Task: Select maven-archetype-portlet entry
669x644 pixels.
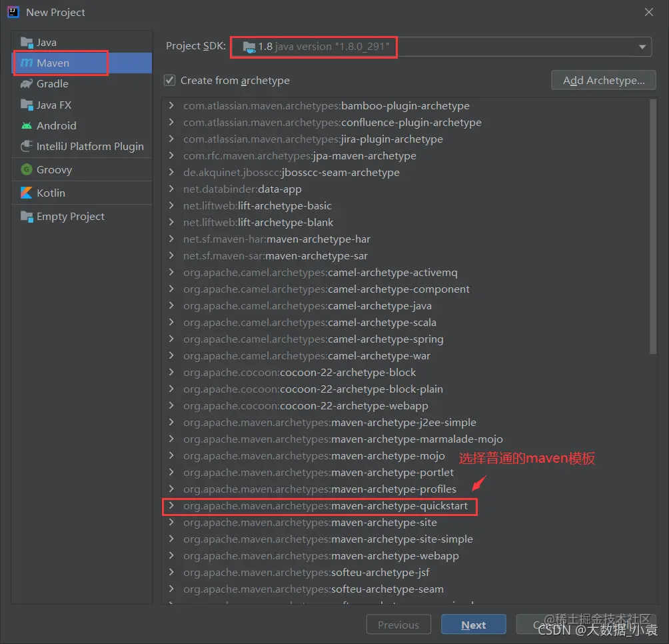Action: [x=319, y=473]
